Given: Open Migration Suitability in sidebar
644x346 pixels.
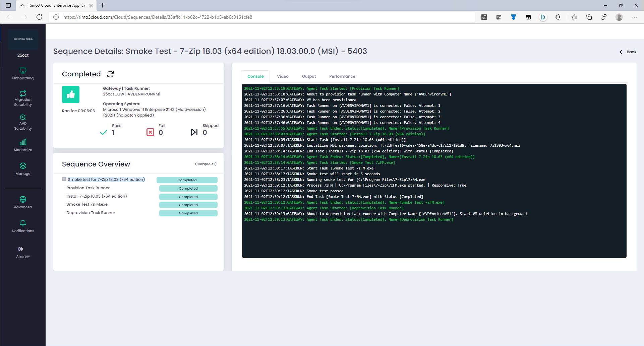Looking at the screenshot, I should (x=23, y=98).
